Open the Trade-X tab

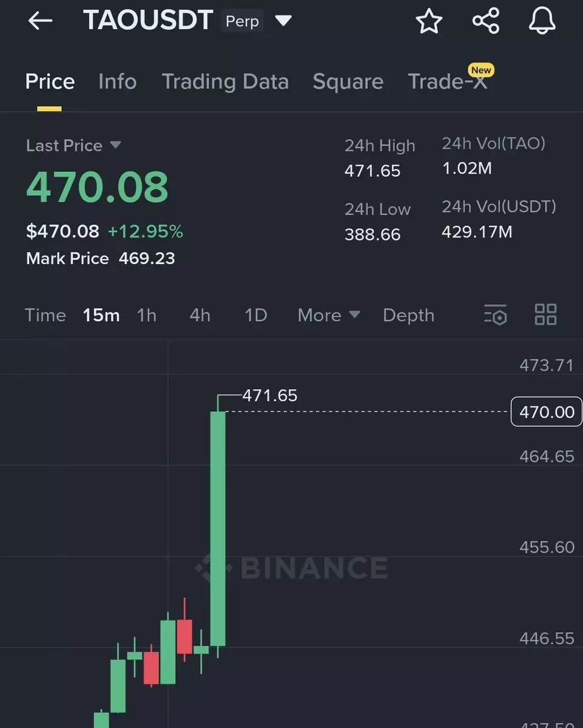tap(447, 81)
